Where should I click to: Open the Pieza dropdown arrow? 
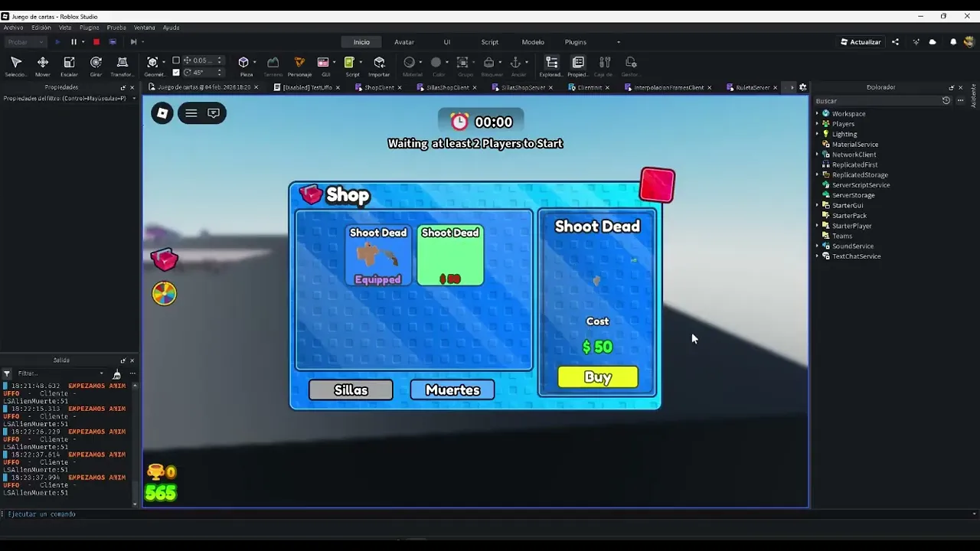tap(254, 63)
